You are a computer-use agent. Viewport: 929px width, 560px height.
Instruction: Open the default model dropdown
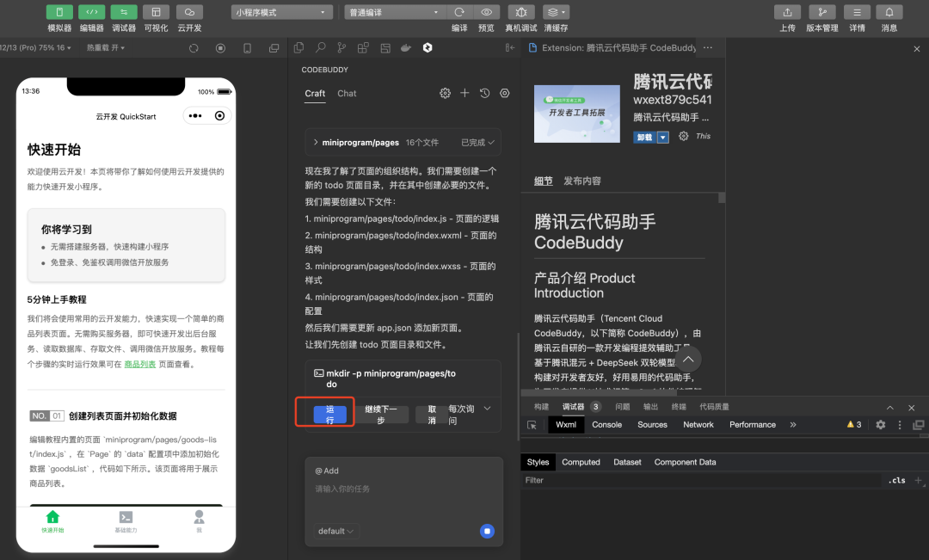tap(335, 531)
